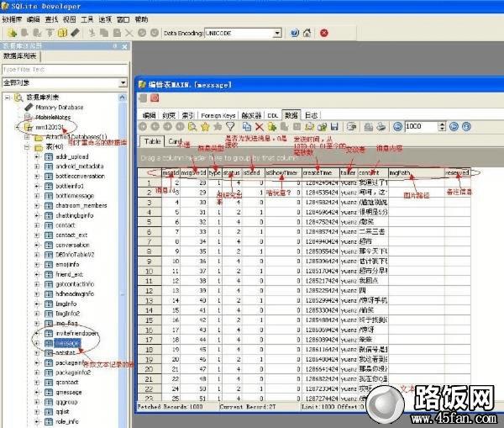Click the yellow register database icon
Viewport: 504px width, 428px height.
[12, 33]
